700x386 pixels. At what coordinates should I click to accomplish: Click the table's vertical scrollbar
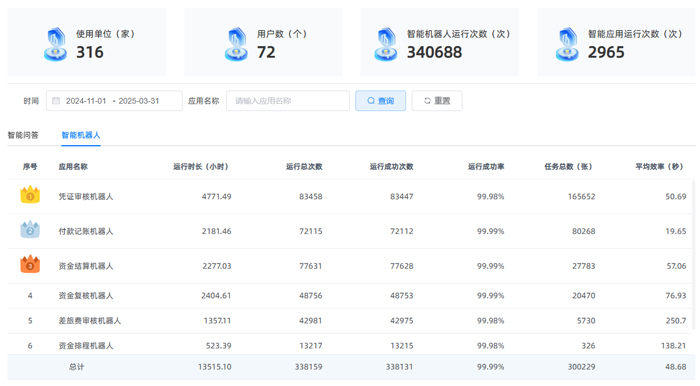click(x=693, y=254)
